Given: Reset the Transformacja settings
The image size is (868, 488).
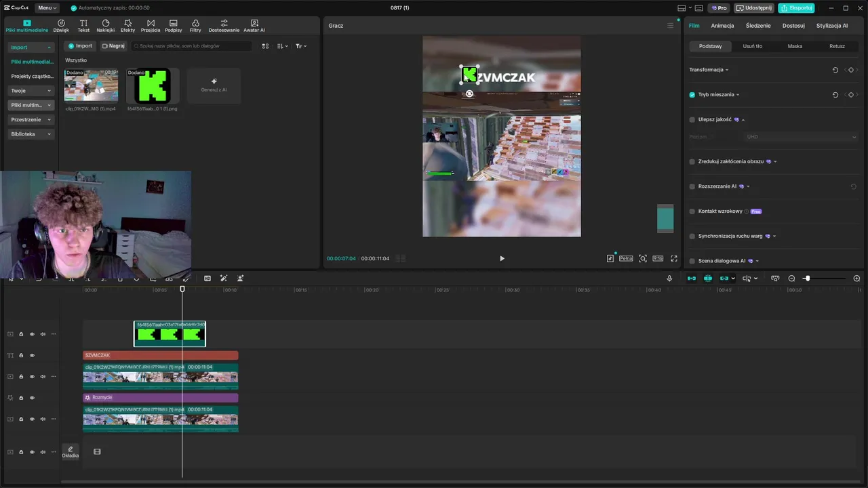Looking at the screenshot, I should pyautogui.click(x=835, y=70).
